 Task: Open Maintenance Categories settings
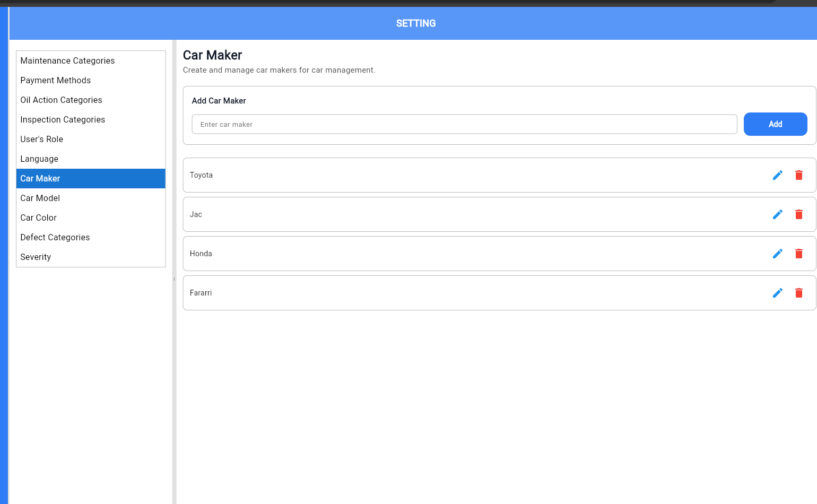click(67, 61)
